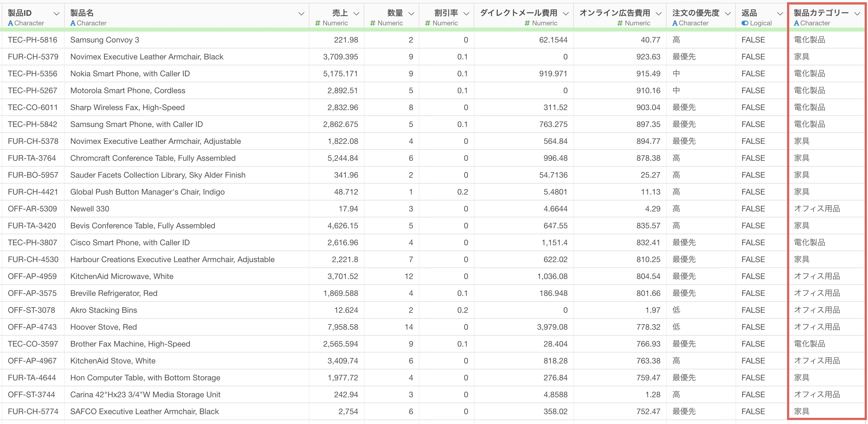Click Character type icon under 製品カテゴリー

tap(797, 23)
